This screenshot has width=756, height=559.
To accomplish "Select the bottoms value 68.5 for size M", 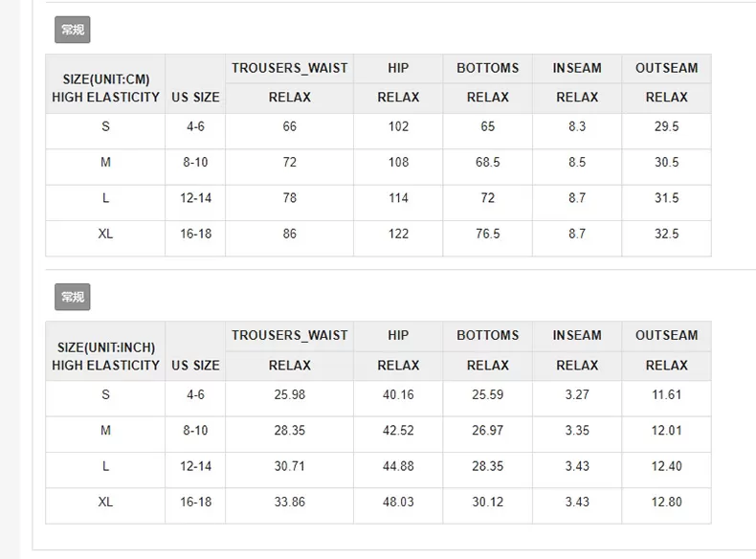I will [x=488, y=163].
